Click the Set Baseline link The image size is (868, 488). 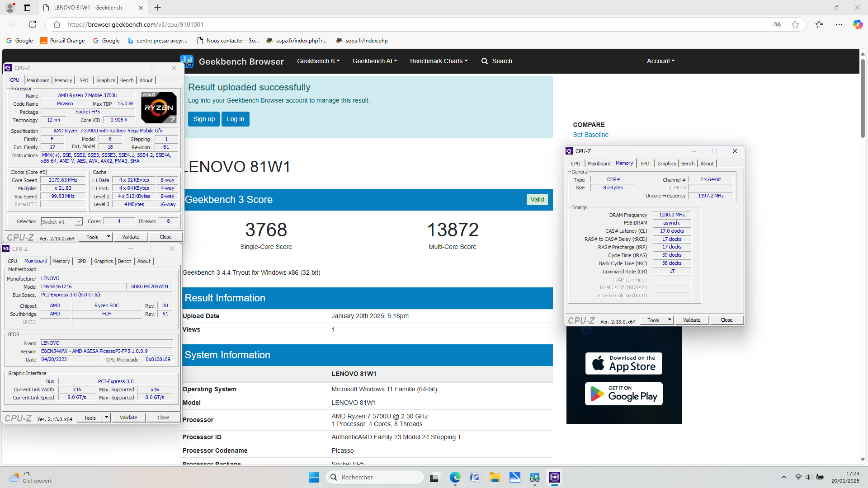[590, 135]
